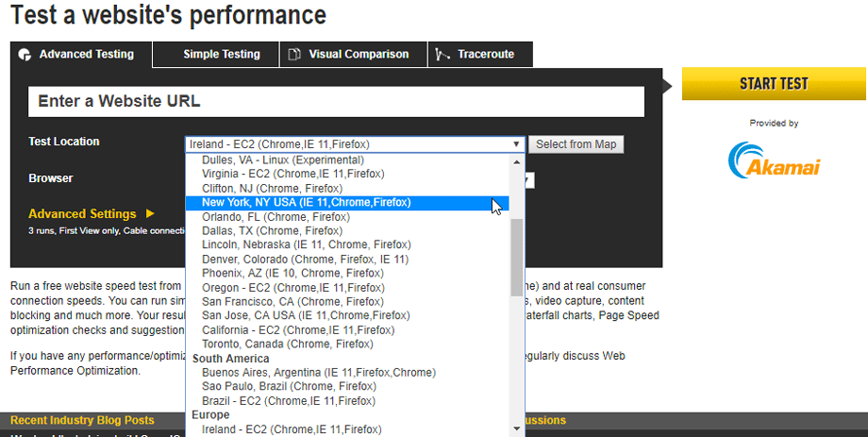
Task: Type in the Enter a Website URL field
Action: click(x=336, y=101)
